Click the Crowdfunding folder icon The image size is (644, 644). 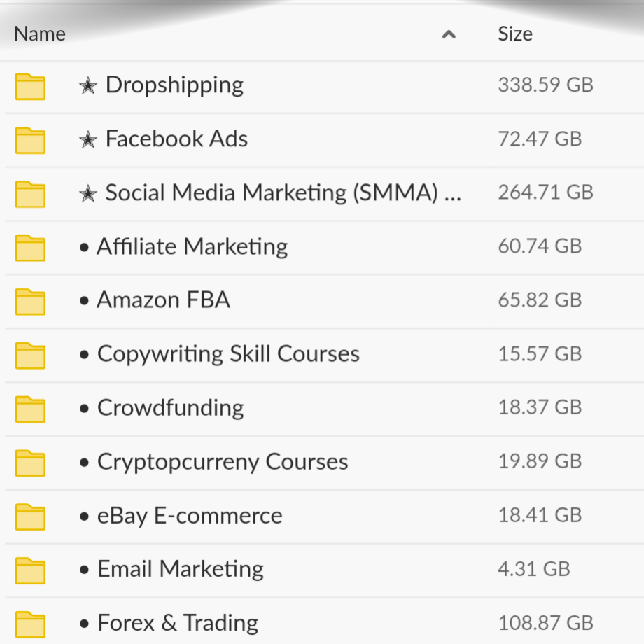30,409
